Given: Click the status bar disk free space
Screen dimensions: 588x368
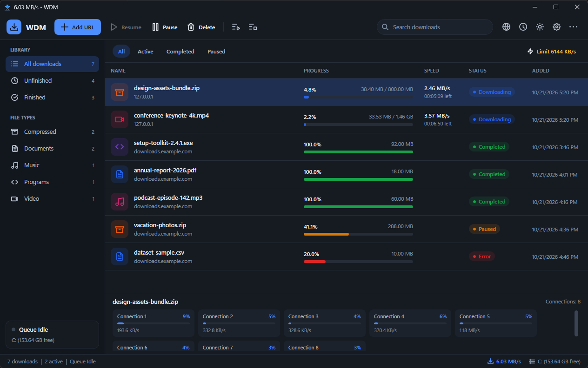Looking at the screenshot, I should (555, 361).
